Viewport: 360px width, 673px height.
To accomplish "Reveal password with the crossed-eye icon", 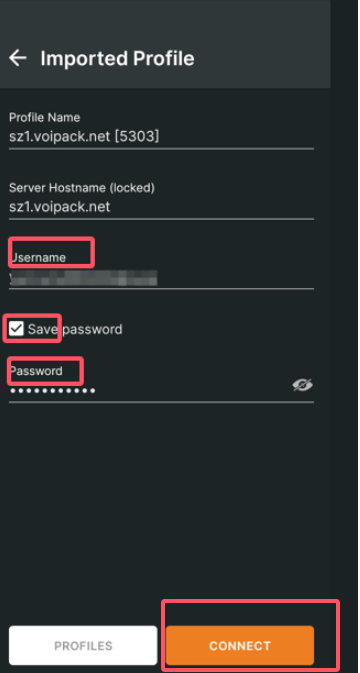I will click(303, 385).
